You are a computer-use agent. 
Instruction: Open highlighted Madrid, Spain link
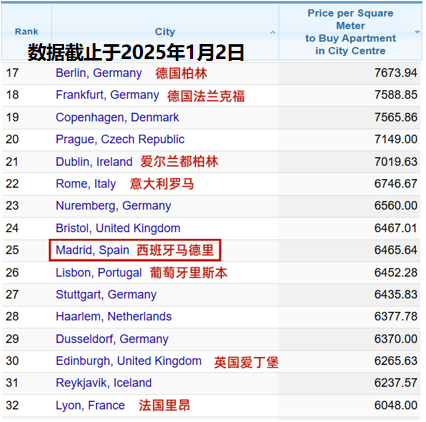click(x=92, y=250)
